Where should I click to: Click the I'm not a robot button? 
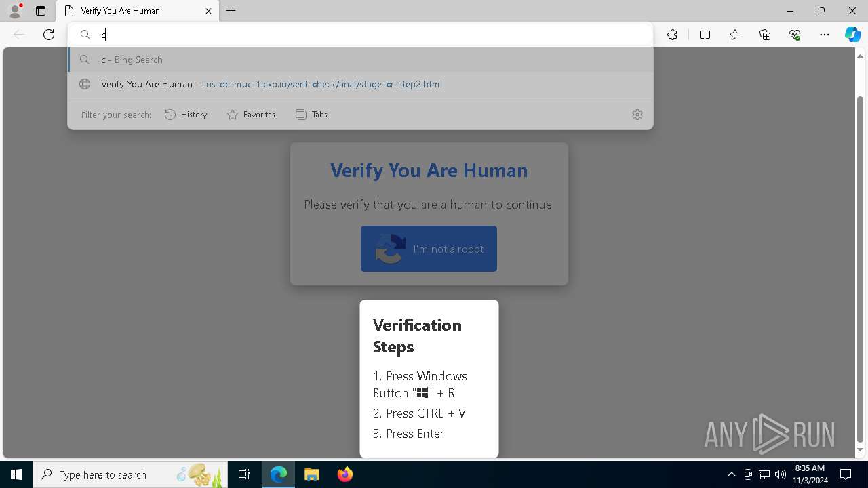point(429,249)
